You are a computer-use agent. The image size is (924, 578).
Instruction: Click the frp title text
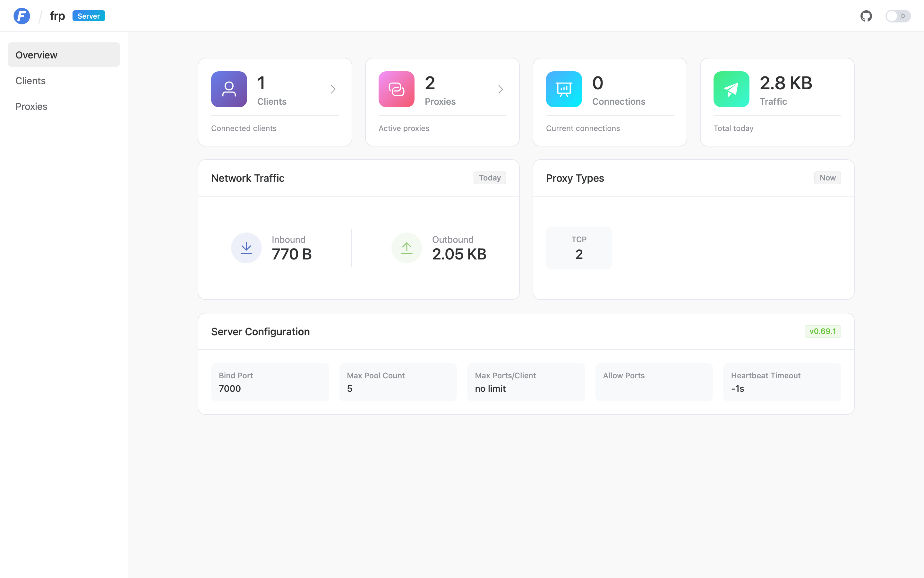coord(57,16)
